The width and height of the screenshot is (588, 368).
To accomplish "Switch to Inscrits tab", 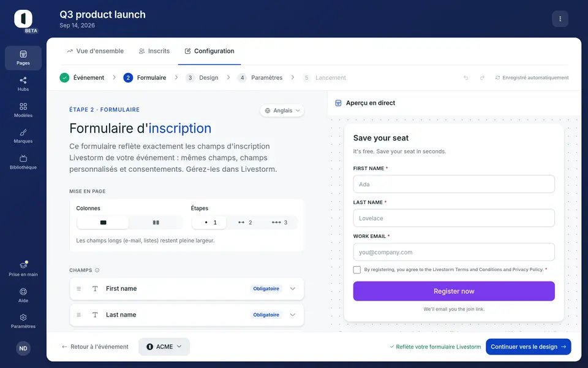I will pos(154,51).
